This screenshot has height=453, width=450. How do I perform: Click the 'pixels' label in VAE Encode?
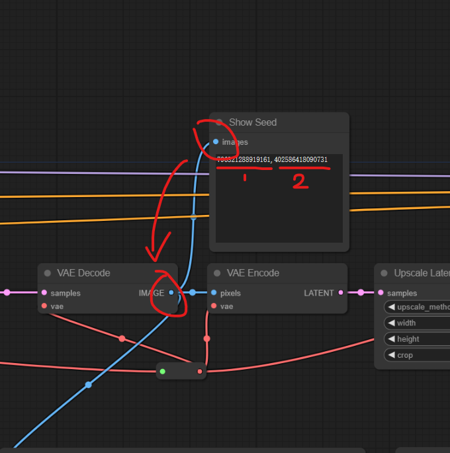(231, 293)
